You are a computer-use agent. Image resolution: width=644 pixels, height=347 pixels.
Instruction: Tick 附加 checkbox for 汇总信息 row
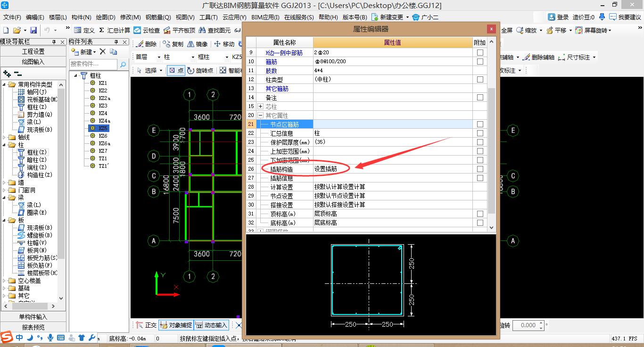(x=480, y=133)
